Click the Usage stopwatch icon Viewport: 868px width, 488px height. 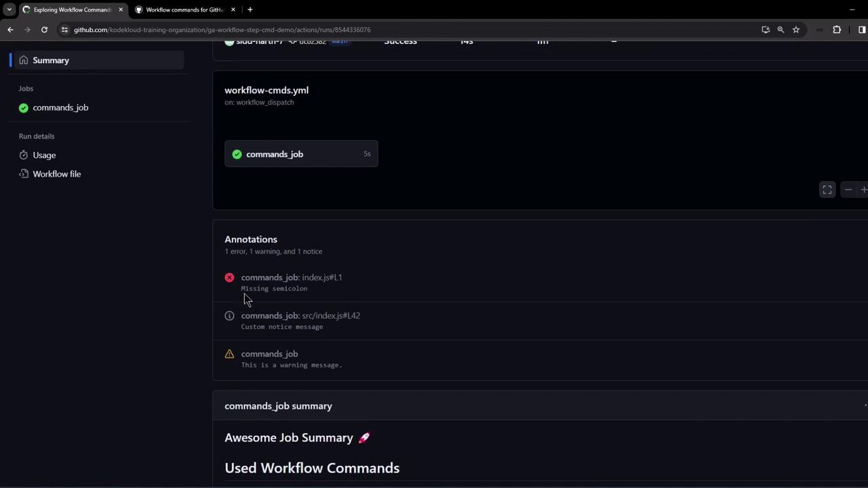pyautogui.click(x=24, y=155)
